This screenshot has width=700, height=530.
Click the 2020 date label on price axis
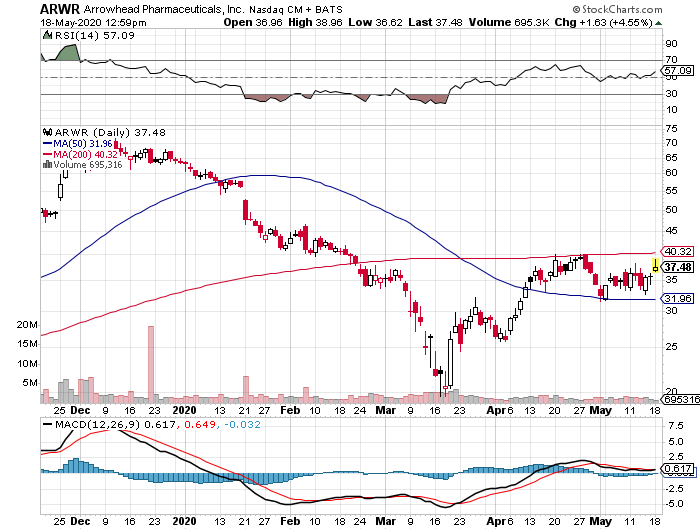click(184, 410)
